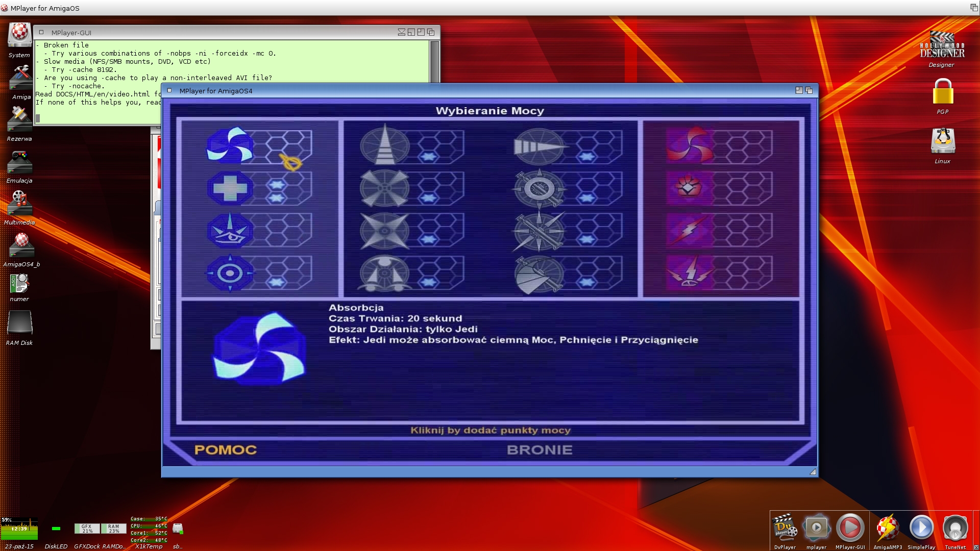Choose the gray crossed-sabers star icon
This screenshot has width=980, height=551.
point(540,231)
